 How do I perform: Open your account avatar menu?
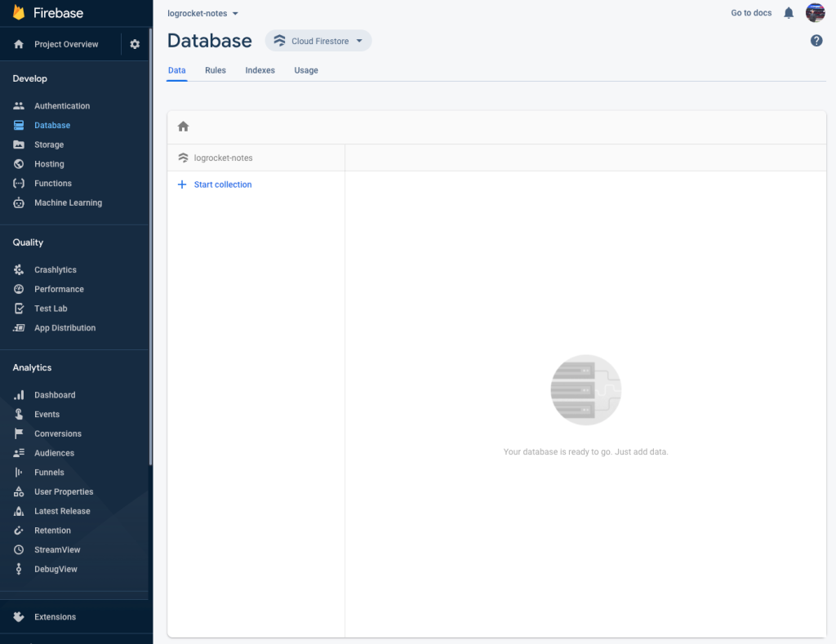(815, 12)
